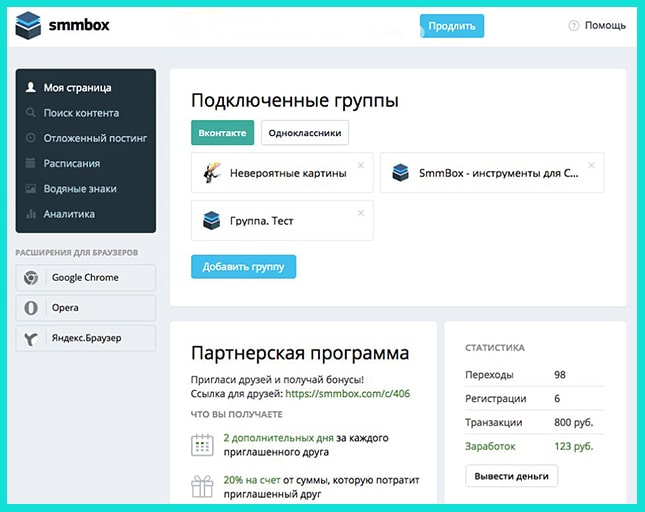Click the smmbox logo icon
645x512 pixels.
28,25
